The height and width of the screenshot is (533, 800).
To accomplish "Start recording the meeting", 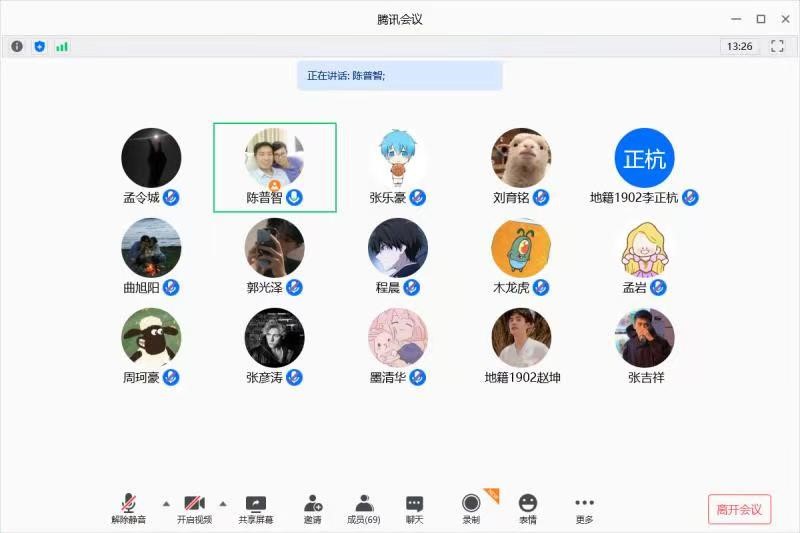I will [x=471, y=508].
